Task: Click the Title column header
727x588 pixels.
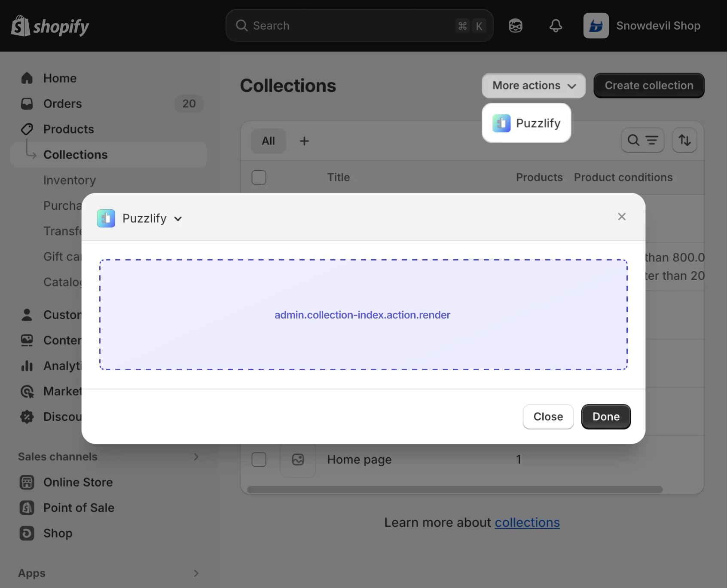Action: tap(339, 177)
